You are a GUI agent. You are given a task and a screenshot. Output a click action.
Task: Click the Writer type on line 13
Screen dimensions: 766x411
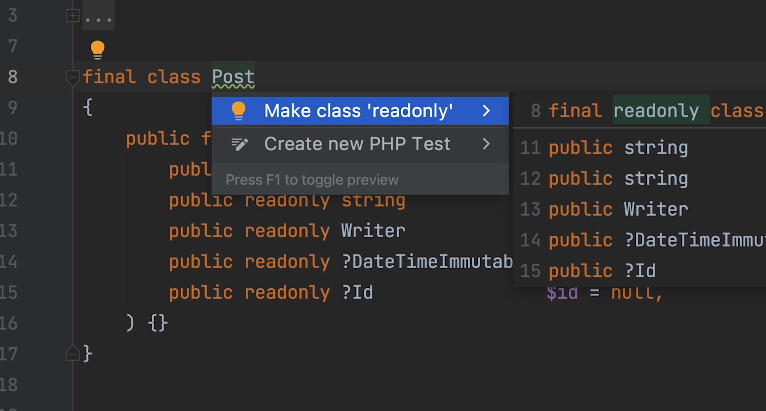point(373,231)
